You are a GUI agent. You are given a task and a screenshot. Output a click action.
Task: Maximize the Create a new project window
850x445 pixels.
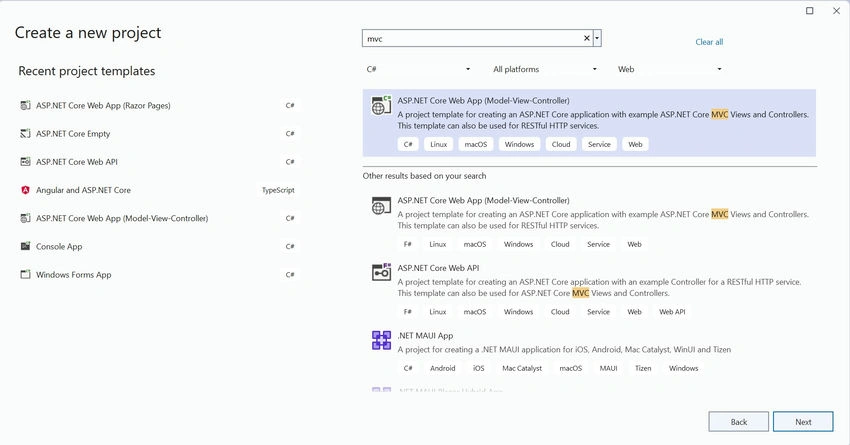[x=809, y=11]
